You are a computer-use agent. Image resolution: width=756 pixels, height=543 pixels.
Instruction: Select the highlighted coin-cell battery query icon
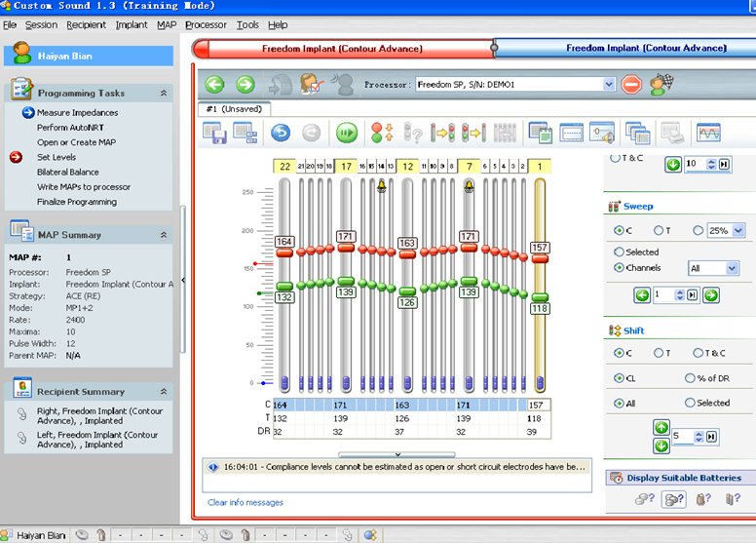674,499
